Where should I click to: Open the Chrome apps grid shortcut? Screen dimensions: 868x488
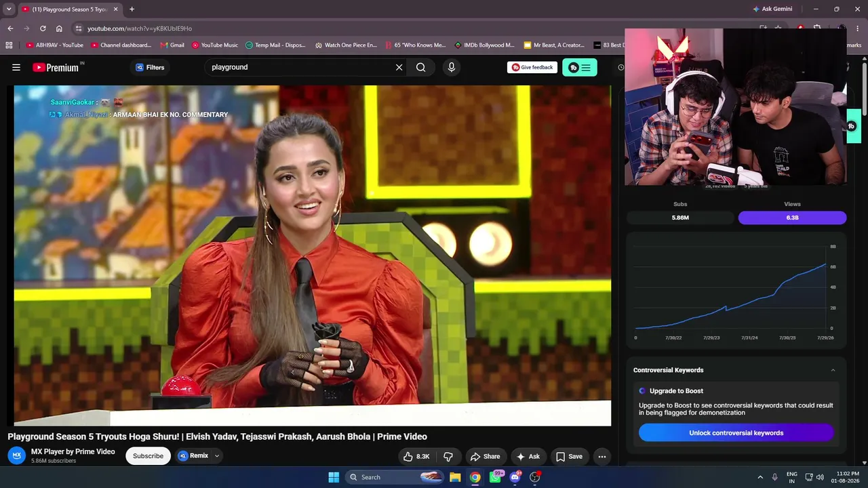(9, 45)
